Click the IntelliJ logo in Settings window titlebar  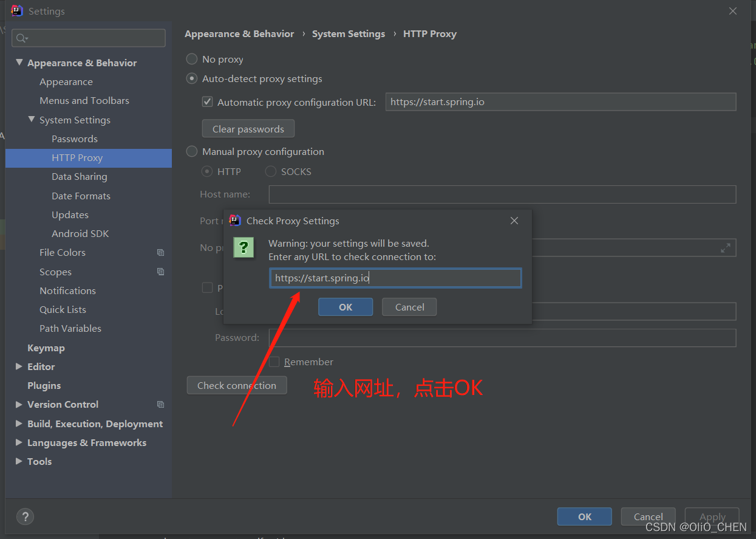pos(16,10)
